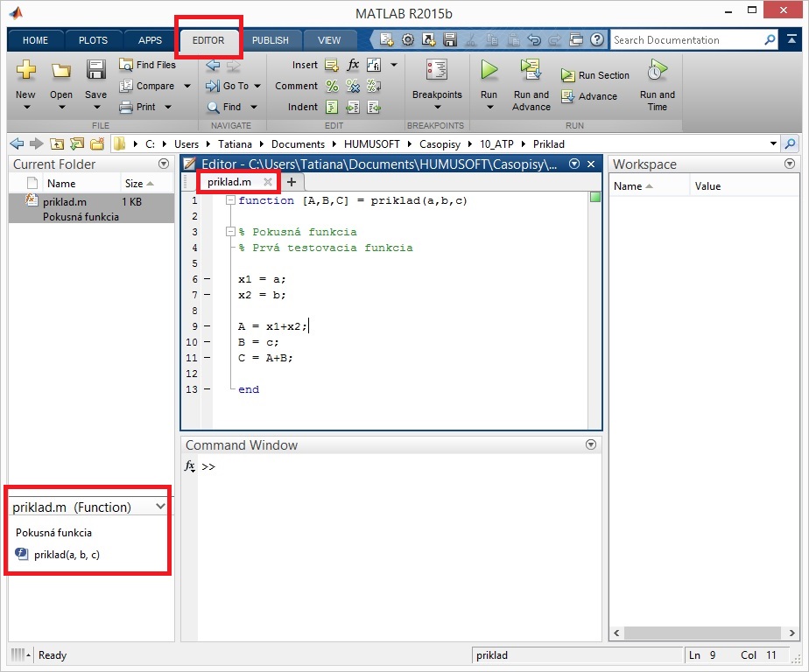The image size is (809, 672).
Task: Open Workspace panel actions menu
Action: [789, 164]
